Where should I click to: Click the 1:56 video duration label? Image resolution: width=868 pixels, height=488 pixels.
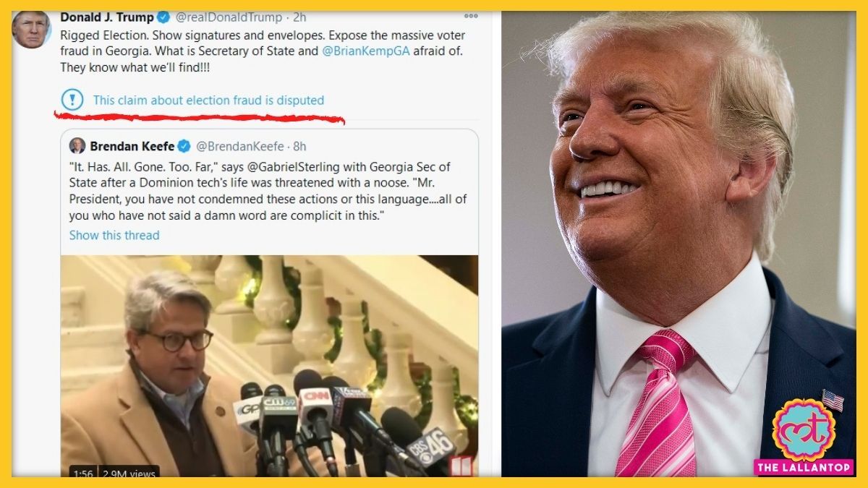pos(81,474)
